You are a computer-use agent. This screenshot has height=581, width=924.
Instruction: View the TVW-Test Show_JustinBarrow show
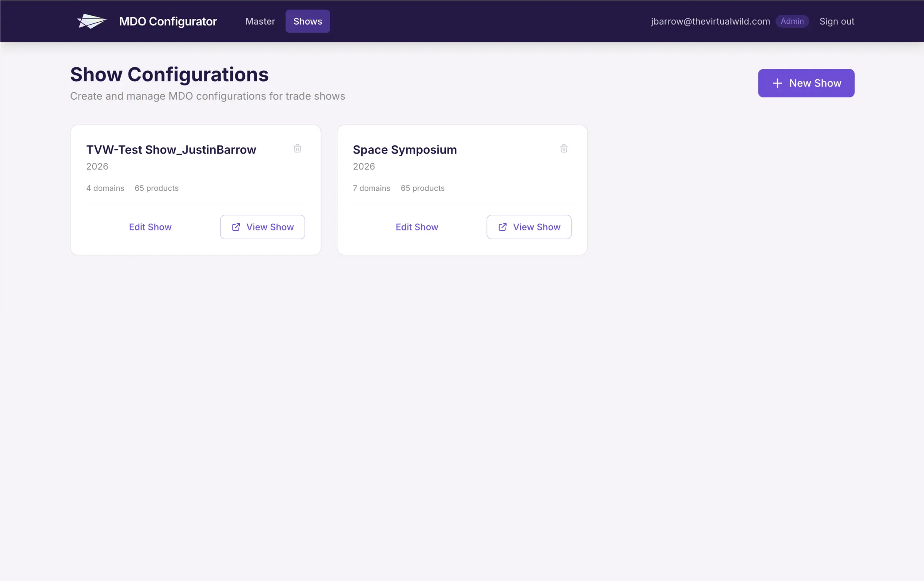[263, 227]
